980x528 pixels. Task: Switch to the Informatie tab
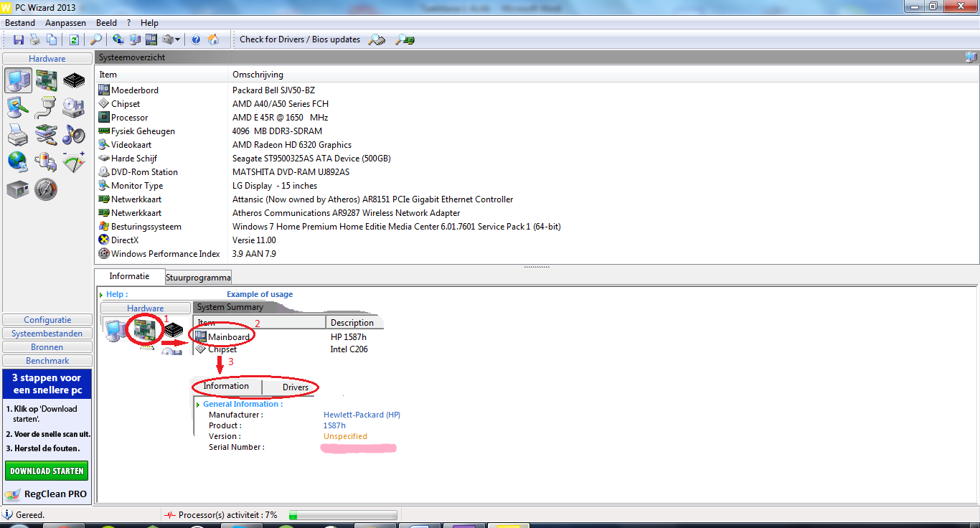tap(130, 276)
